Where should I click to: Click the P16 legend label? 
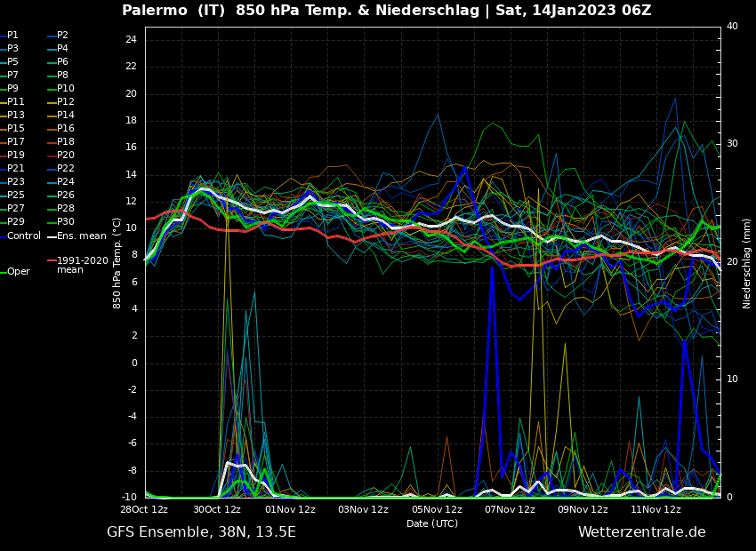coord(66,129)
